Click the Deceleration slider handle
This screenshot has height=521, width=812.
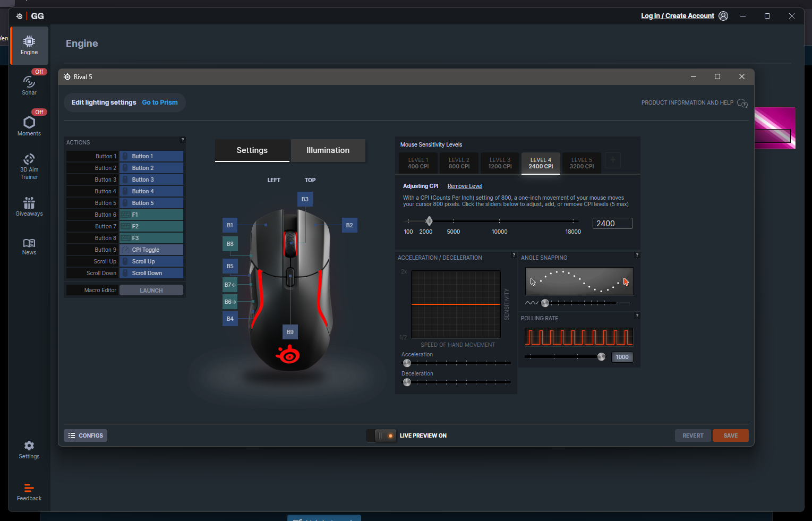[407, 382]
